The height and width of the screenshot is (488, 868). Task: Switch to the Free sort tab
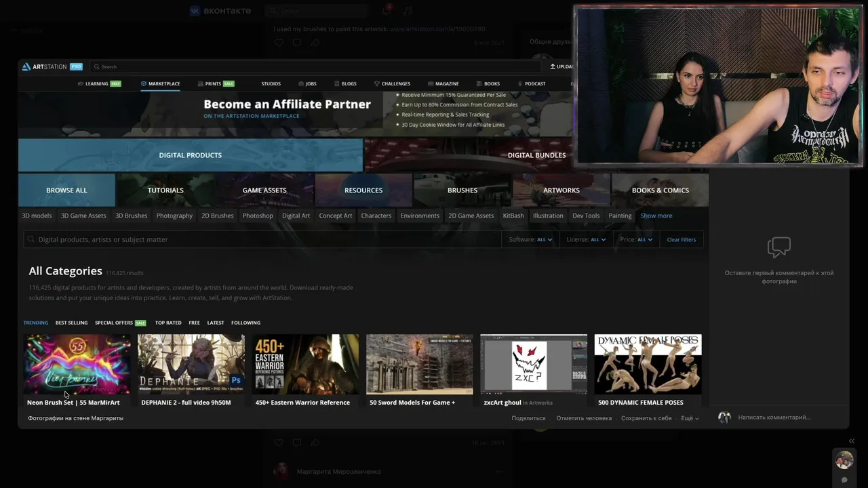click(x=194, y=323)
